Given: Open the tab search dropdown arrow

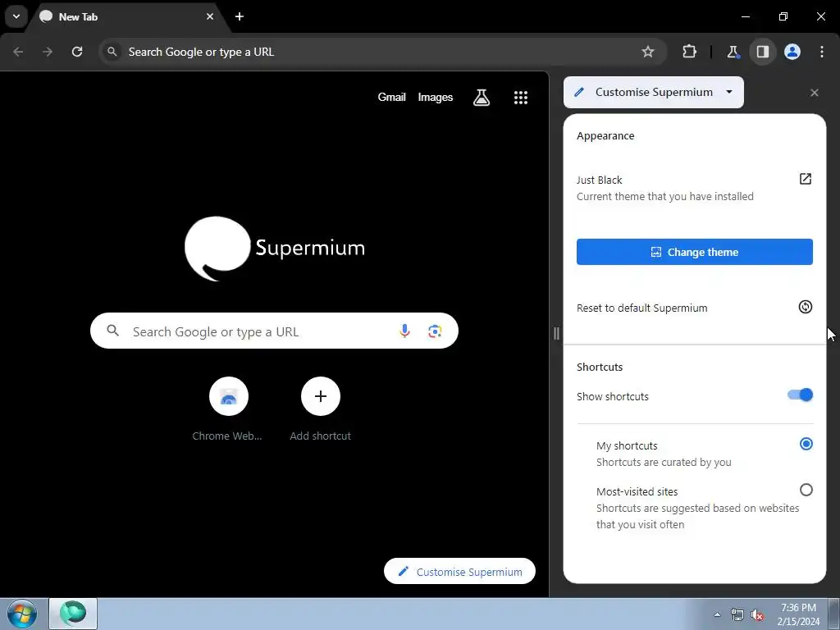Looking at the screenshot, I should pos(16,16).
